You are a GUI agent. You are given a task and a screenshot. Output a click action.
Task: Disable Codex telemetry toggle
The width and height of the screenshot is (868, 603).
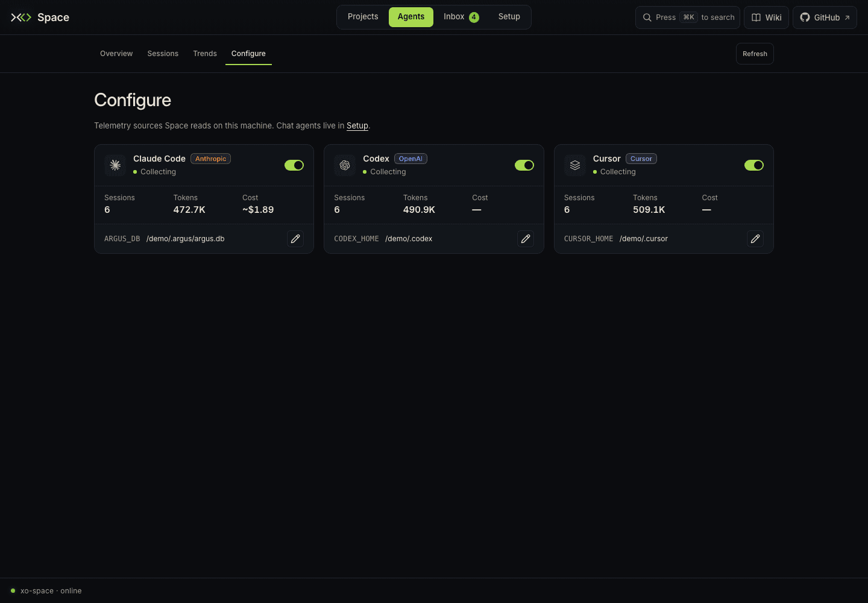pos(524,165)
